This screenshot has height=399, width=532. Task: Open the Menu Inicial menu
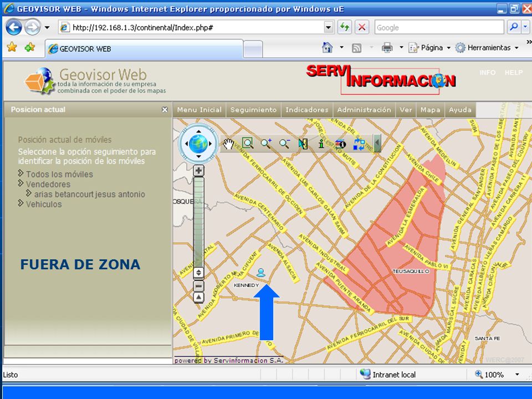tap(199, 110)
